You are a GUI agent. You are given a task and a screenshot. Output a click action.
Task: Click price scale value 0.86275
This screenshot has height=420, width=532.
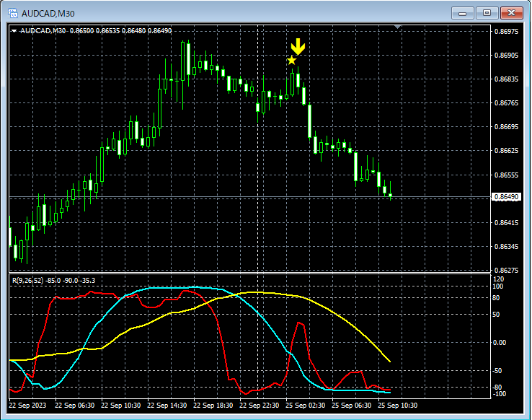point(507,271)
